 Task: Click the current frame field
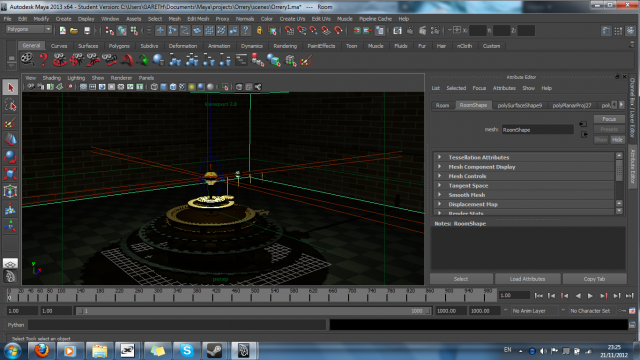coord(514,295)
